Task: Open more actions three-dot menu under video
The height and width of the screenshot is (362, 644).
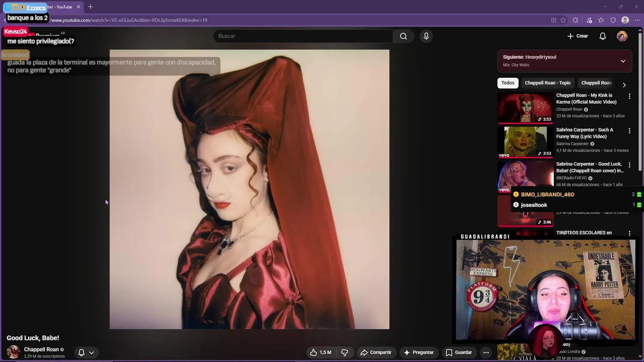Action: point(486,352)
